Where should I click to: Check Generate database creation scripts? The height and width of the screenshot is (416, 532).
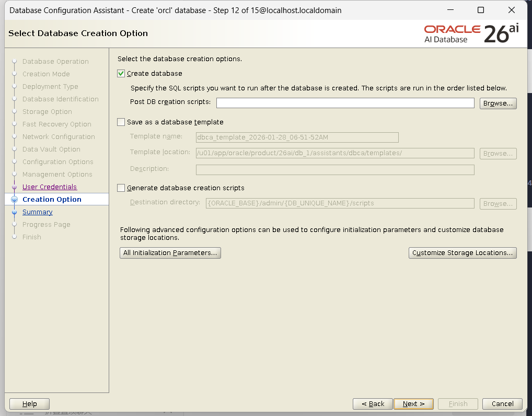tap(121, 188)
